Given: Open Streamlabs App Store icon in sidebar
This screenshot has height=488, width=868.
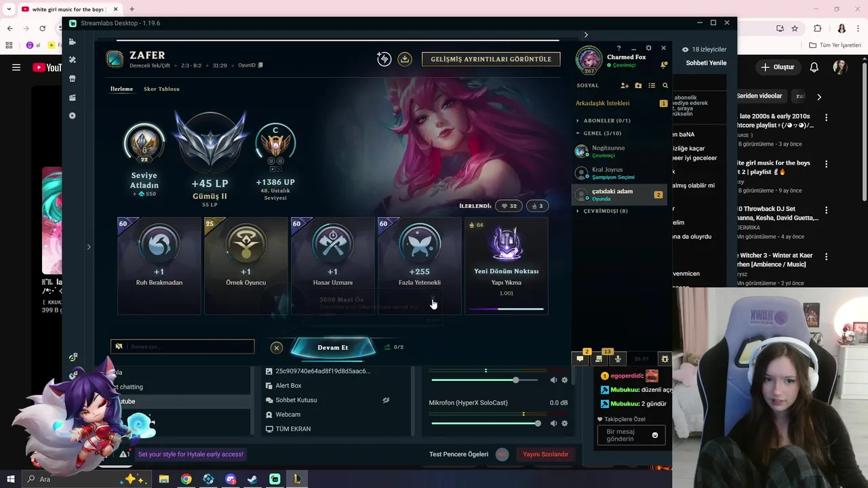Looking at the screenshot, I should coord(73,79).
